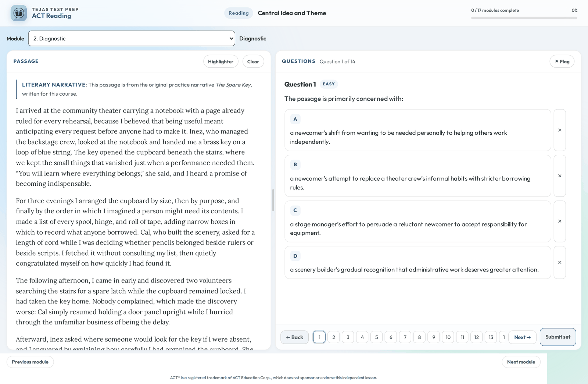Jump to question 4
The height and width of the screenshot is (384, 588).
[x=362, y=337]
